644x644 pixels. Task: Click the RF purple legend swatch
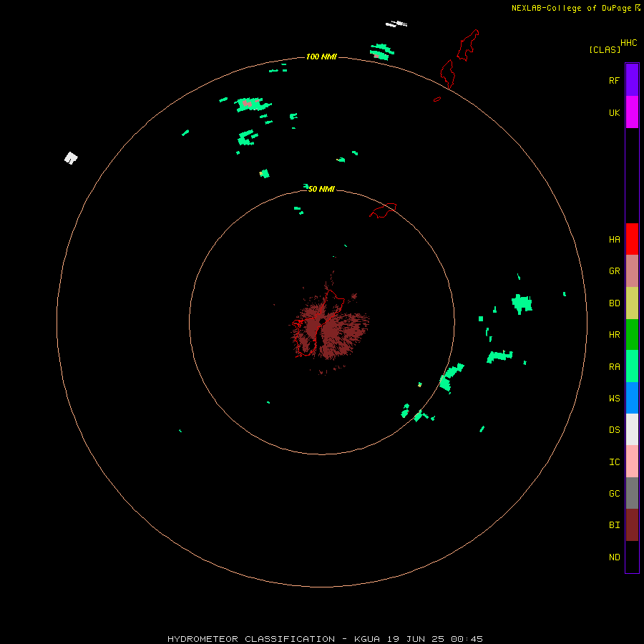pos(632,80)
